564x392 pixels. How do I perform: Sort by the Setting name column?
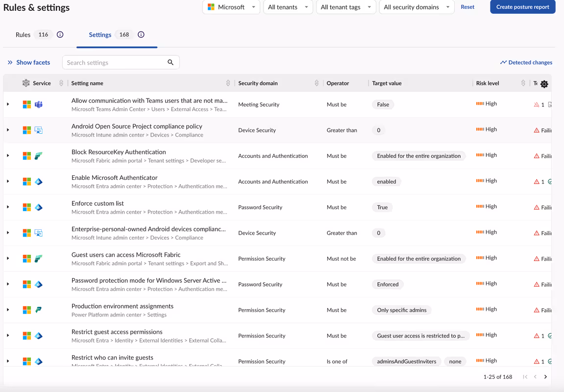[x=228, y=83]
